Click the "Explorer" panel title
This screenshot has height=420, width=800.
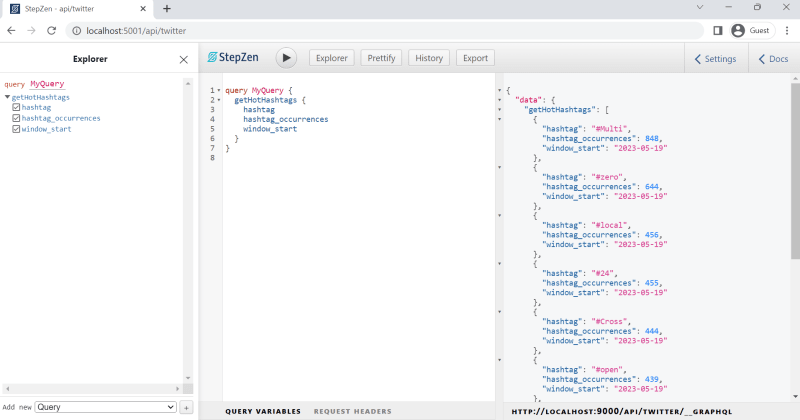pyautogui.click(x=90, y=59)
